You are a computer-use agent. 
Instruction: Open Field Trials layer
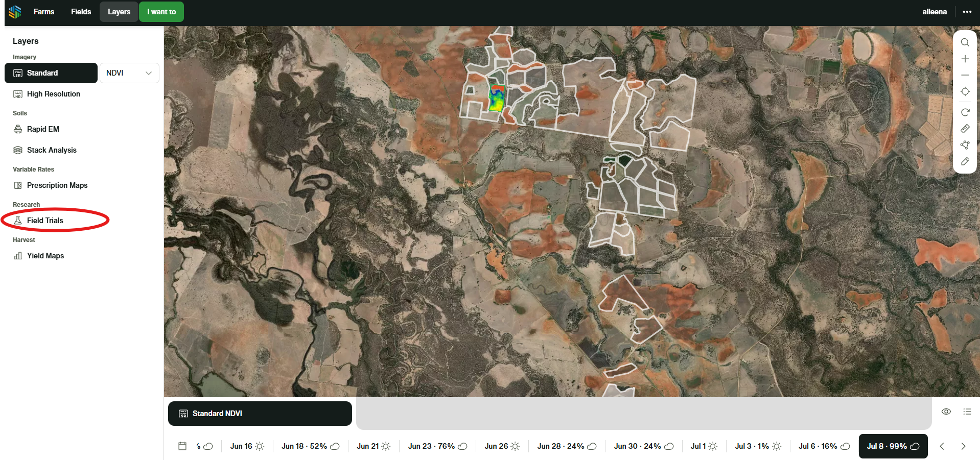(x=45, y=221)
